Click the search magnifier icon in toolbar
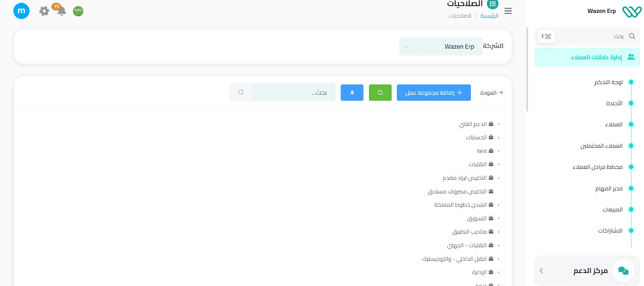Screen dimensions: 644x286 [x=241, y=92]
